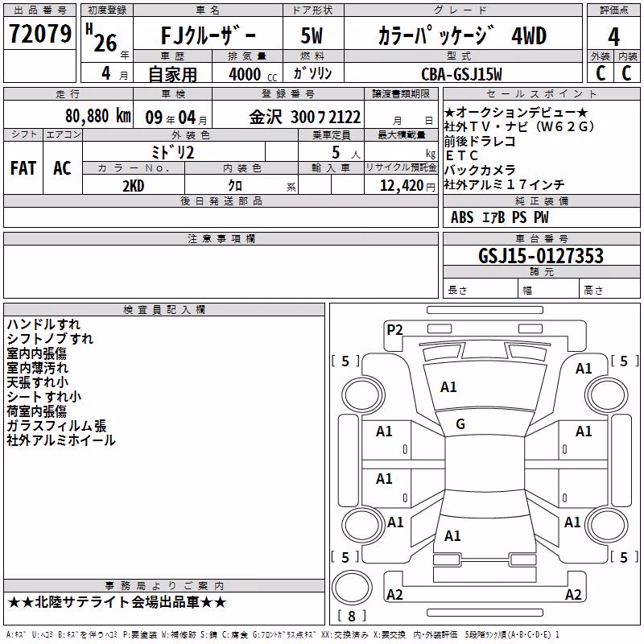Select inspector note ハンドルすれ
This screenshot has width=644, height=644.
[x=43, y=324]
